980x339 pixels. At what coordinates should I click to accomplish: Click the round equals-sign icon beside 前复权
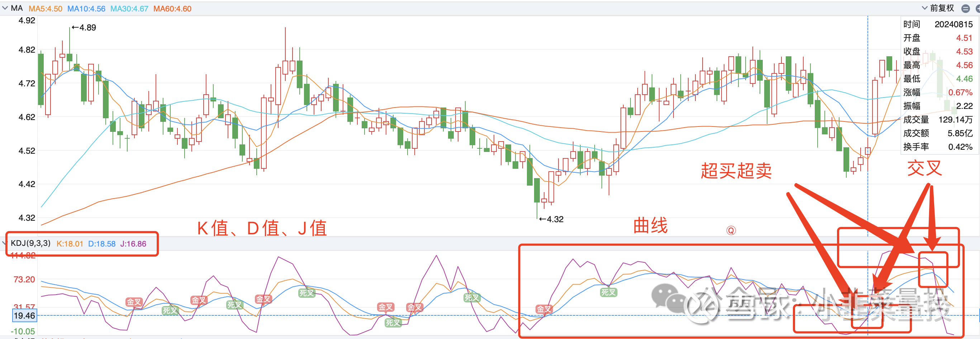click(x=966, y=8)
